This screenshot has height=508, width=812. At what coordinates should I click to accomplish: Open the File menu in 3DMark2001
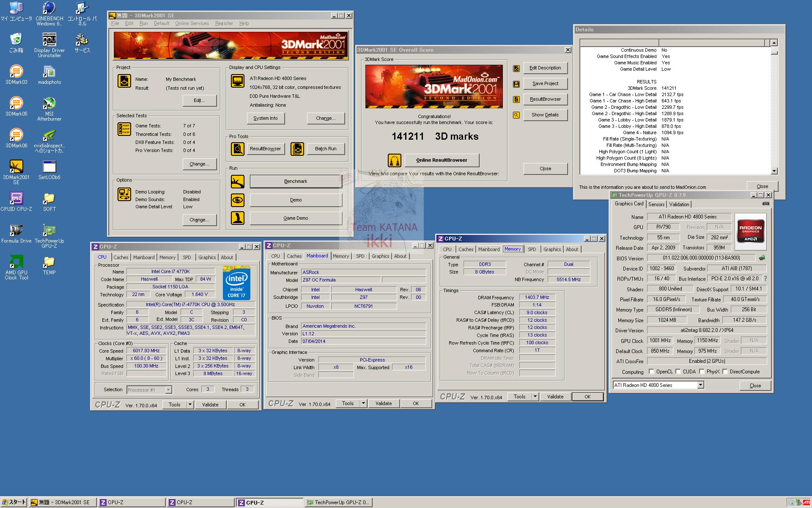(x=115, y=23)
